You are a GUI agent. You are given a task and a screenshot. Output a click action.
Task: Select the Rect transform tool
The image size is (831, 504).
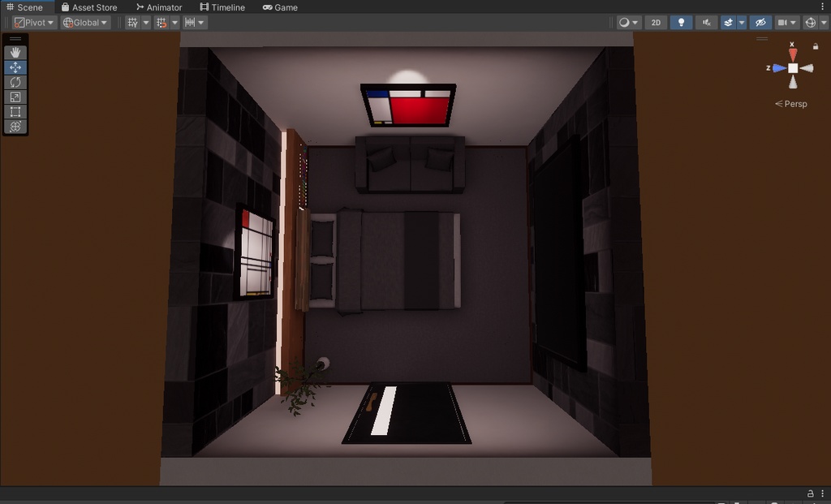15,112
